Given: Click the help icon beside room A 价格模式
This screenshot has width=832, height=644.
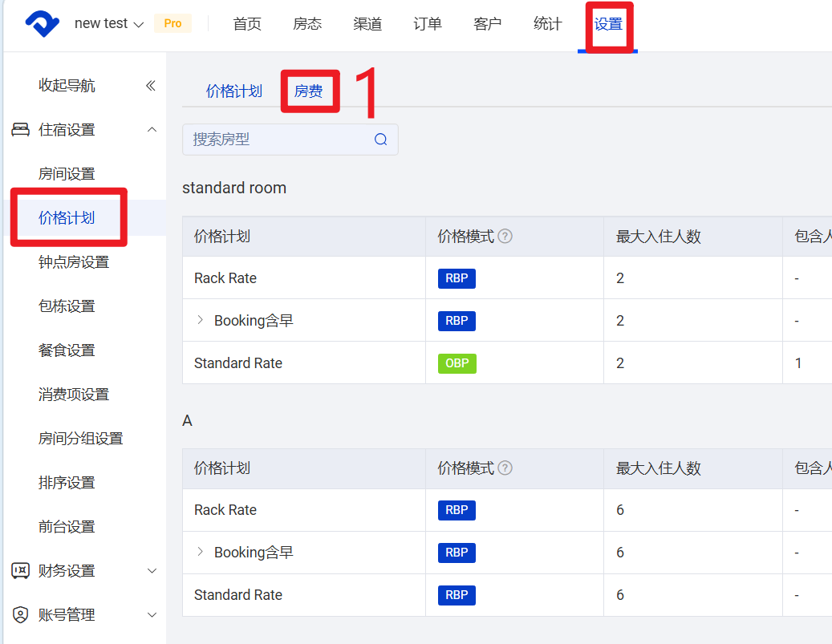Looking at the screenshot, I should click(x=505, y=468).
